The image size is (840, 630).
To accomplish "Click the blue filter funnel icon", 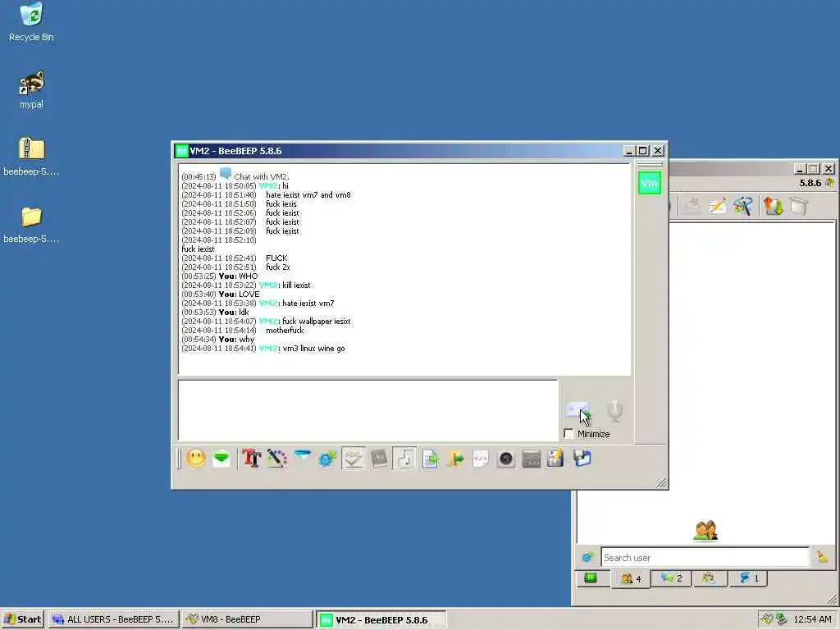I will point(303,457).
